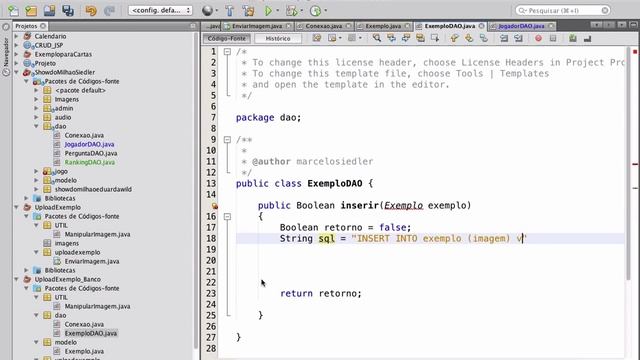
Task: Clear the Pesquisar search box
Action: click(605, 10)
